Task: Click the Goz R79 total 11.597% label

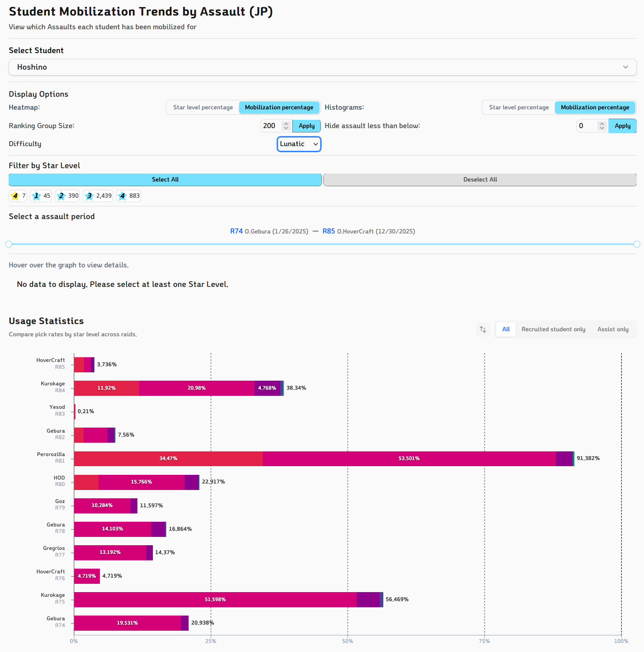Action: click(x=151, y=506)
